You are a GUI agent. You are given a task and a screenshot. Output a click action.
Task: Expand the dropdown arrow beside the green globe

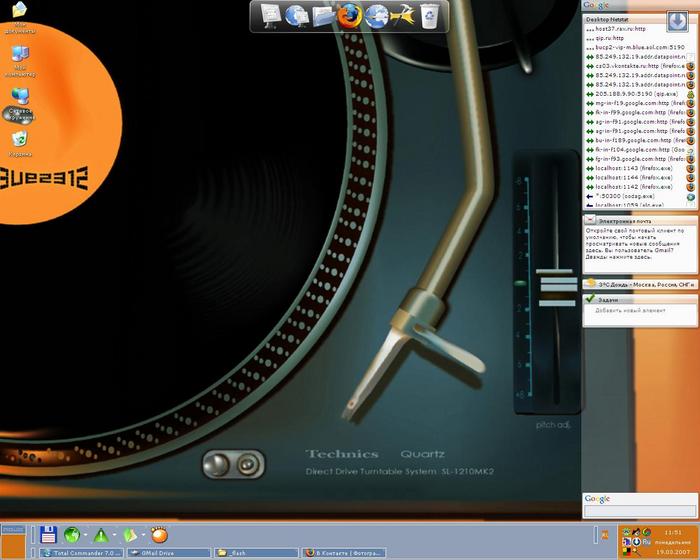pyautogui.click(x=86, y=535)
